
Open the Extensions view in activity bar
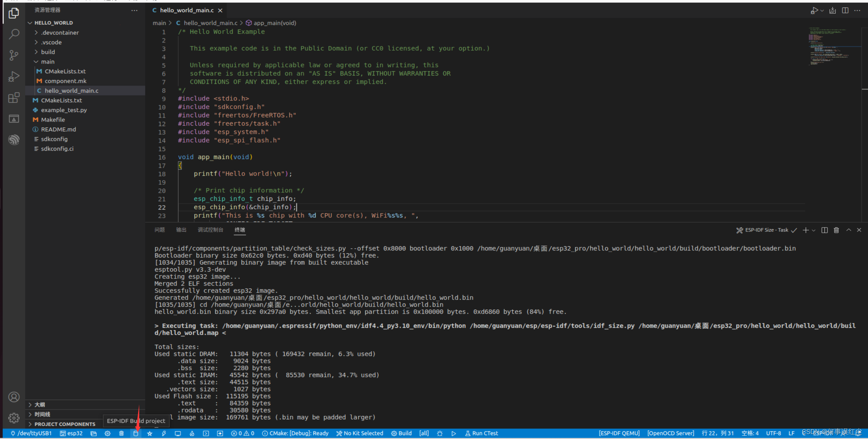tap(14, 98)
